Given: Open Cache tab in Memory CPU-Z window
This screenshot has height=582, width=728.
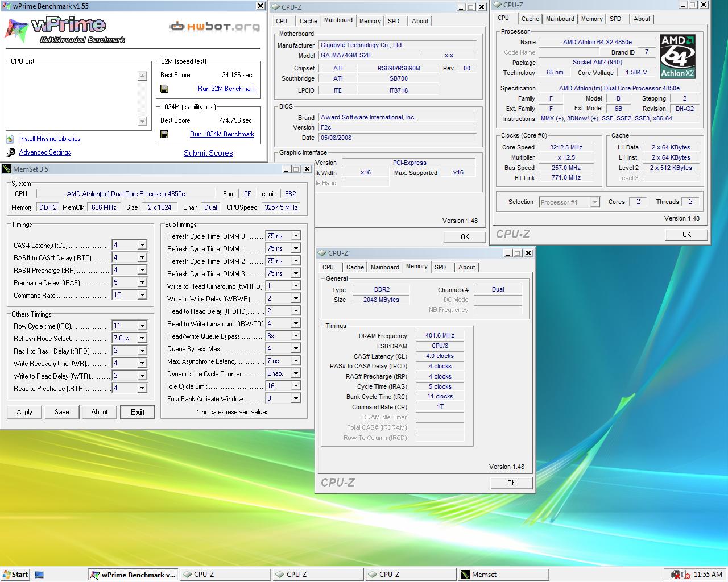Looking at the screenshot, I should click(355, 267).
